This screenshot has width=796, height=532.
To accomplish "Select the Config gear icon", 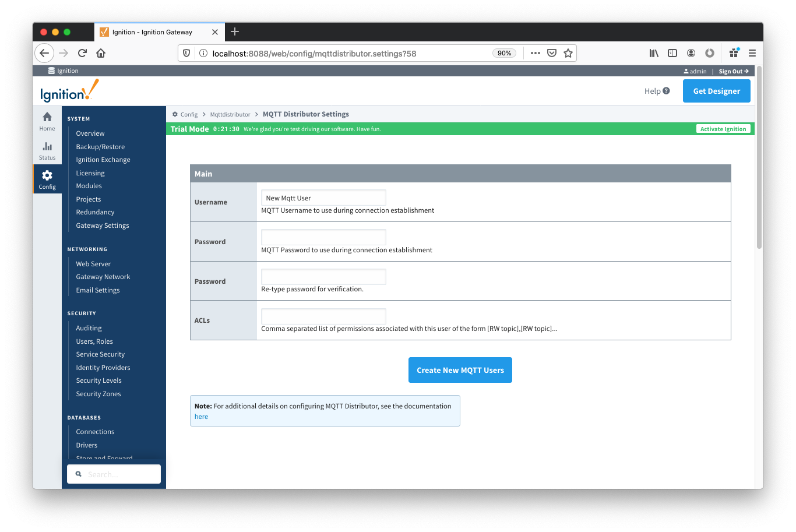I will click(47, 175).
